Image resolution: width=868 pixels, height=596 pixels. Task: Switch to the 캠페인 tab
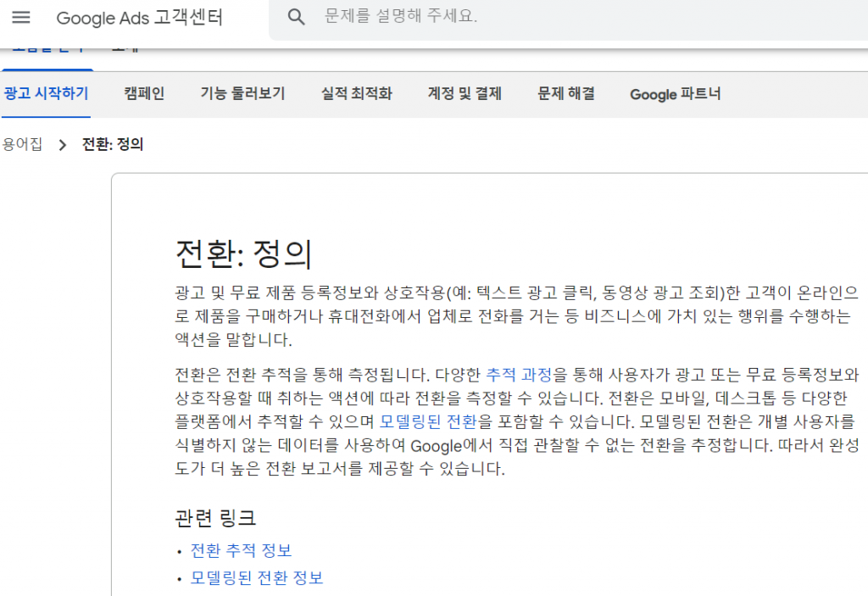[x=143, y=94]
